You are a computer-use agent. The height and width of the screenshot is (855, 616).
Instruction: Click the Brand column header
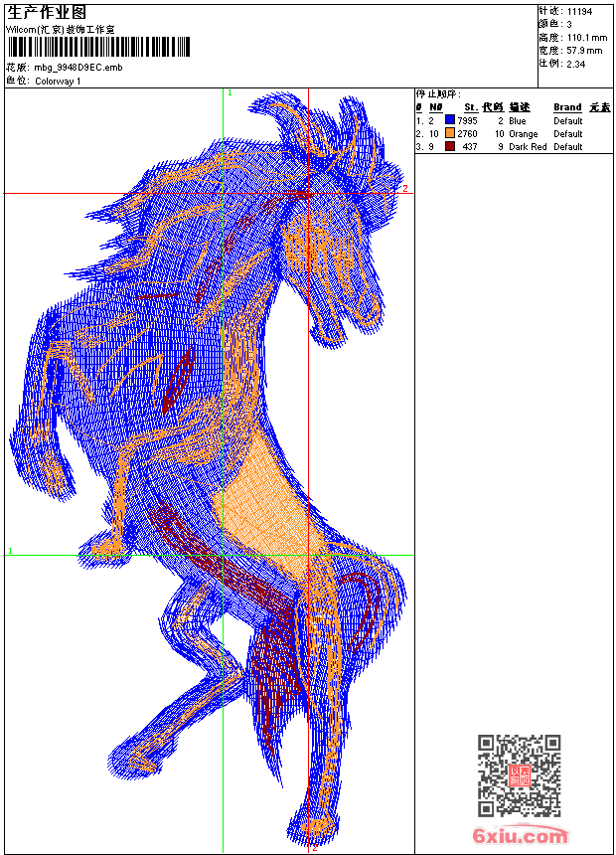pyautogui.click(x=567, y=107)
